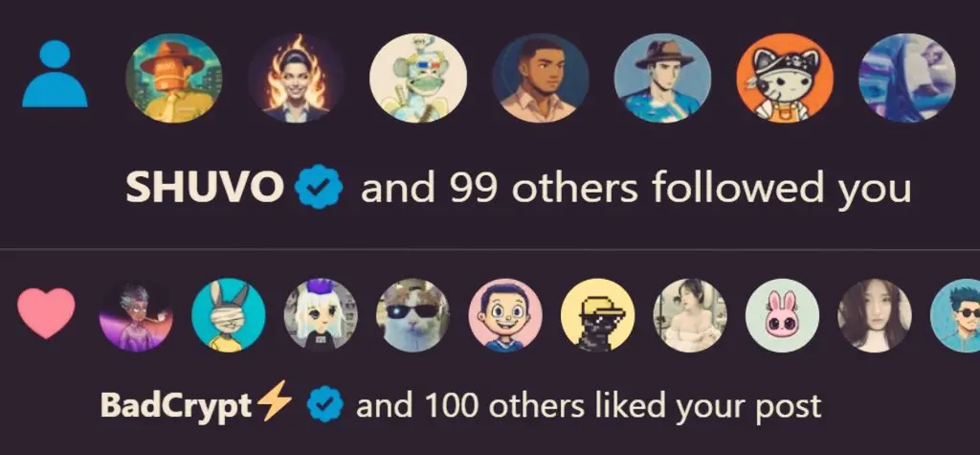Screen dimensions: 980x455
Task: Open the BadCrypt profile name link
Action: [176, 406]
